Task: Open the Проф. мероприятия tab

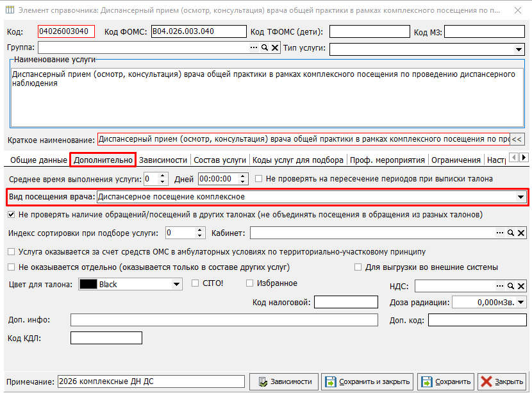Action: pyautogui.click(x=388, y=160)
